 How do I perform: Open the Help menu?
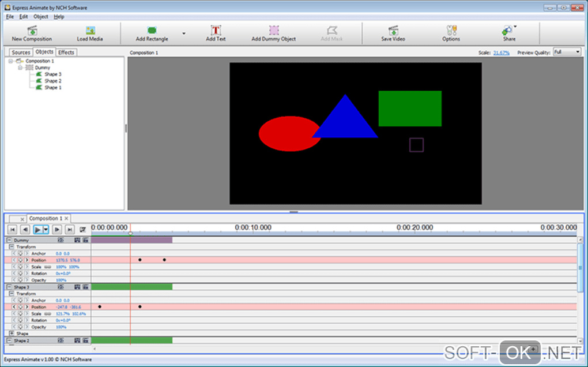click(x=59, y=17)
